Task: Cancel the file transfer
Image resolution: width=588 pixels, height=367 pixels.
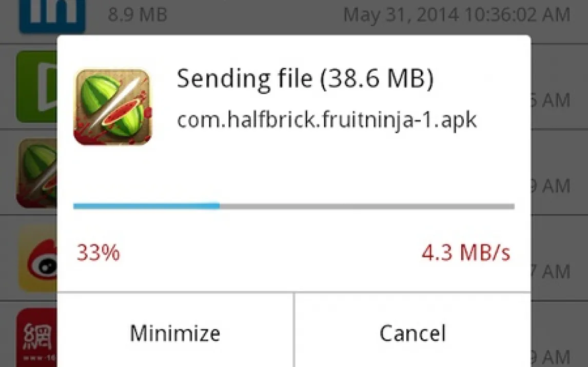Action: [x=413, y=333]
